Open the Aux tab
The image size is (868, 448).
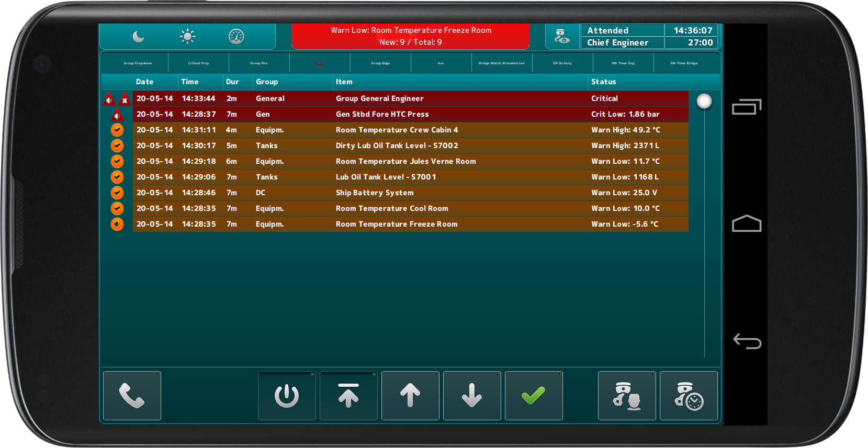point(441,63)
